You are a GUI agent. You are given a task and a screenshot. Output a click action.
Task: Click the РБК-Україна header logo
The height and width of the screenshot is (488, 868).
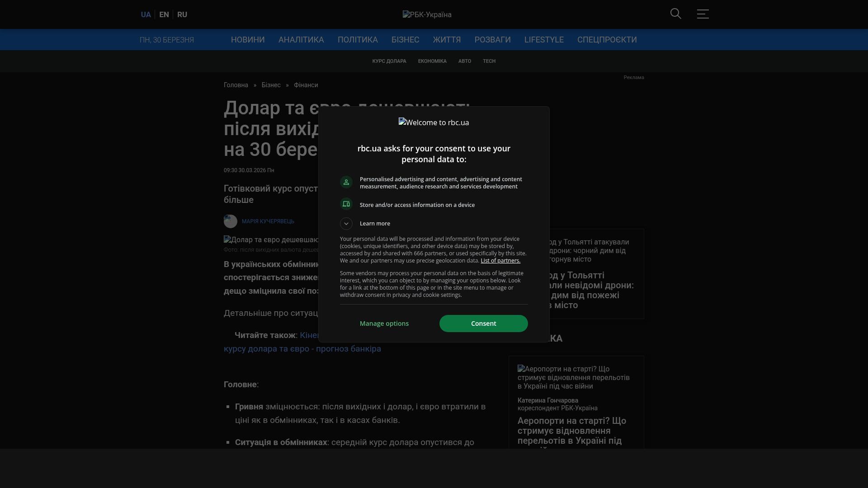tap(427, 14)
